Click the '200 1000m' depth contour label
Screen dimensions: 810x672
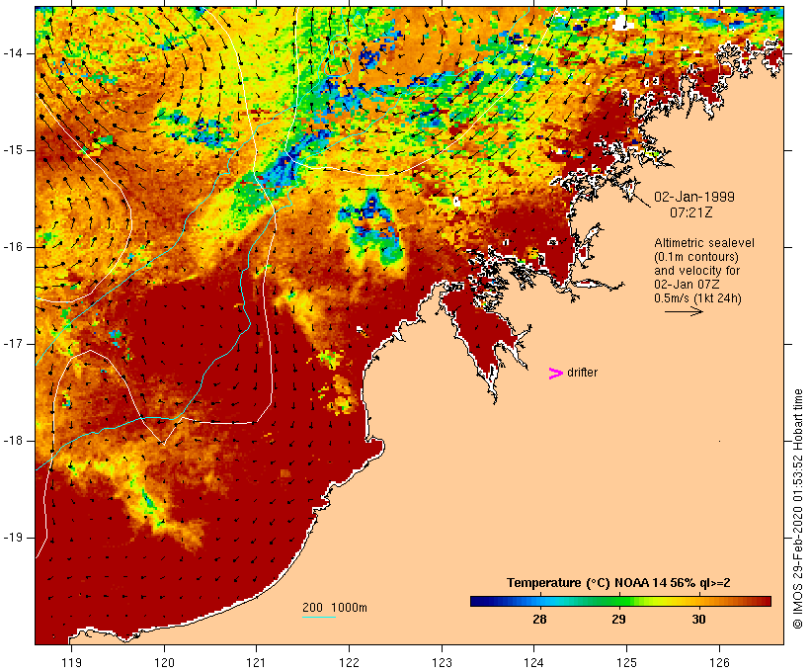(x=335, y=608)
